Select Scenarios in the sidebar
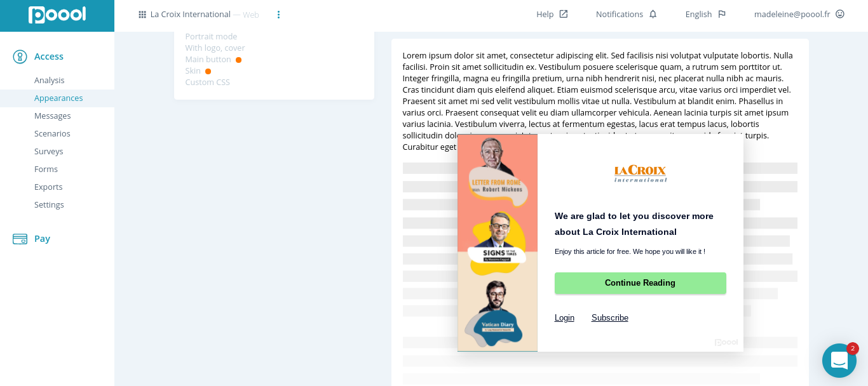Screen dimensions: 868x386 tap(52, 133)
